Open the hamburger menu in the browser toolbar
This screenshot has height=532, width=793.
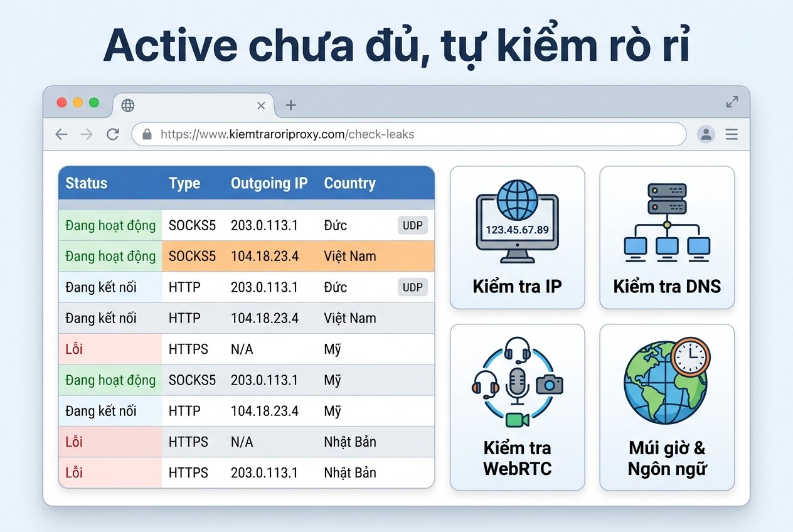tap(732, 134)
